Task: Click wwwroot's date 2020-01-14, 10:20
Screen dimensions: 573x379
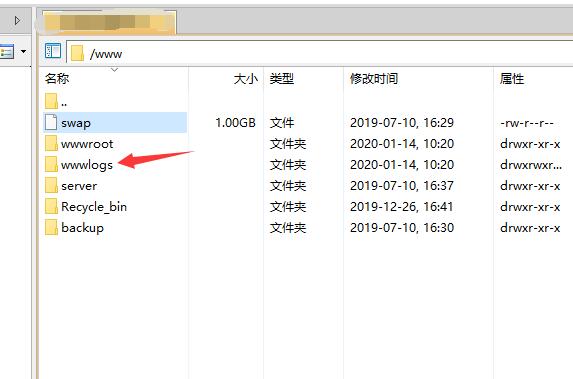Action: pos(402,144)
